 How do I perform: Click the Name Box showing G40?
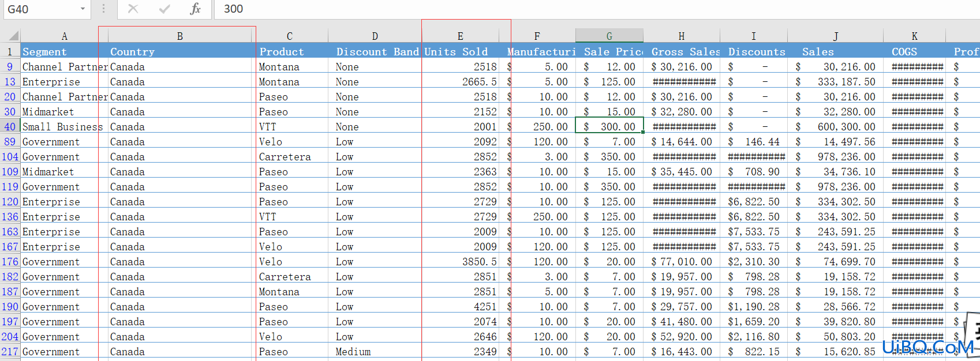pos(40,9)
